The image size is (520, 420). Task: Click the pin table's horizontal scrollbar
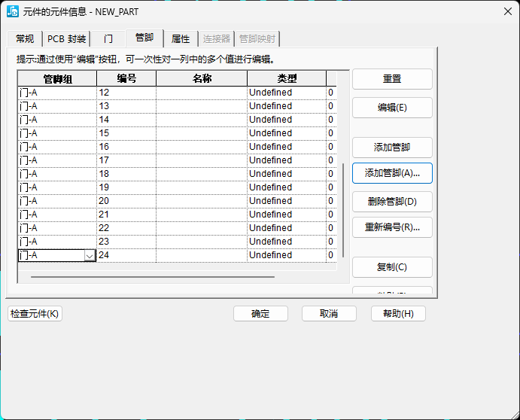click(151, 277)
